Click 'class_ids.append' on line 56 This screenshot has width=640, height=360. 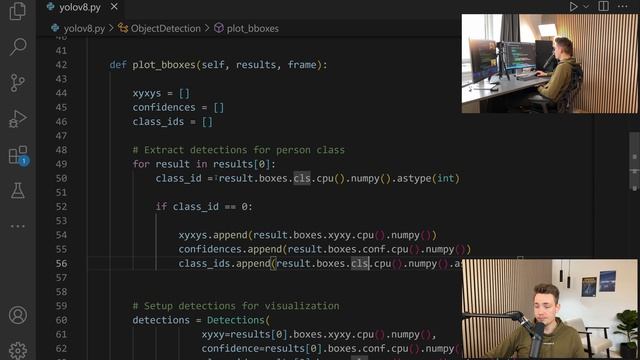224,263
